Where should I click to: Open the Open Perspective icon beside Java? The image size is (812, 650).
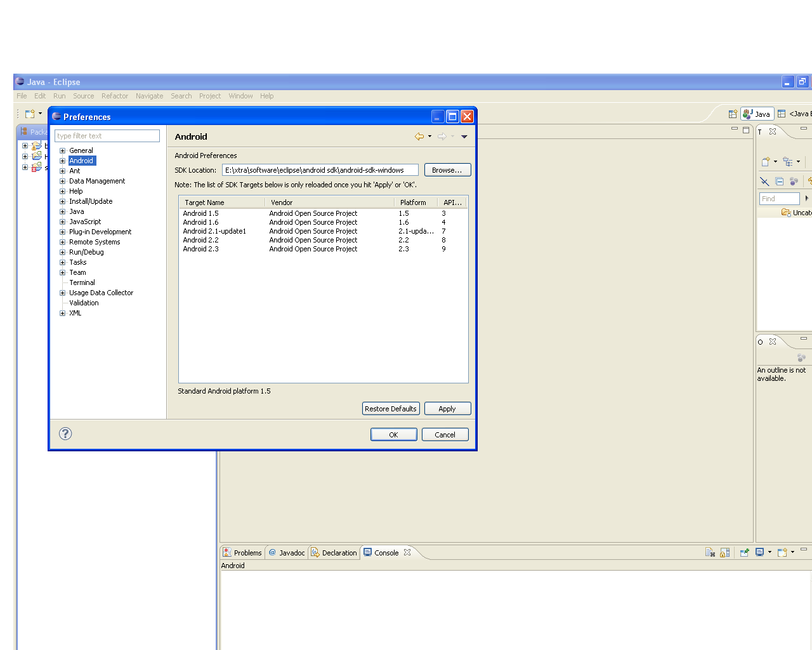733,114
